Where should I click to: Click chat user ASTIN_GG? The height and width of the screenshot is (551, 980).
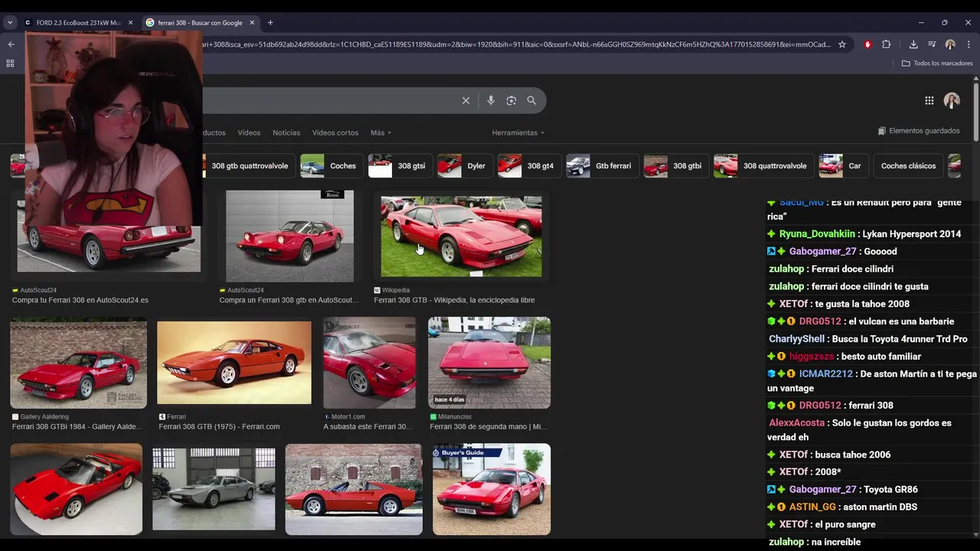tap(812, 507)
